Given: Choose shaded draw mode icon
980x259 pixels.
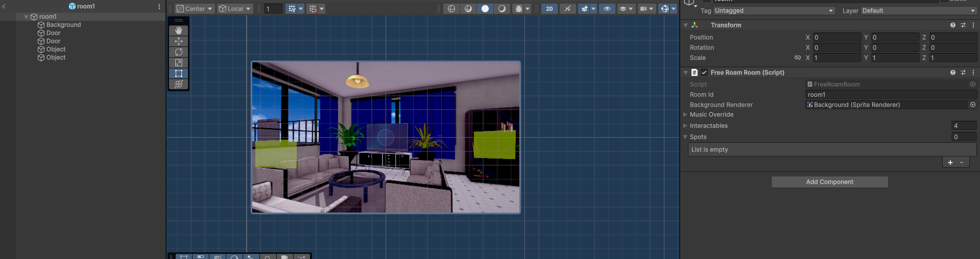Looking at the screenshot, I should point(502,9).
